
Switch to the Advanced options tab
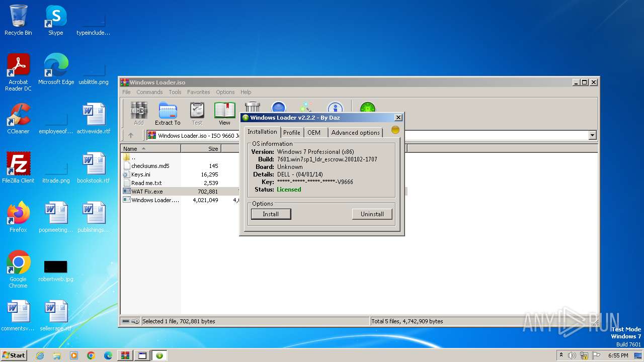tap(356, 133)
